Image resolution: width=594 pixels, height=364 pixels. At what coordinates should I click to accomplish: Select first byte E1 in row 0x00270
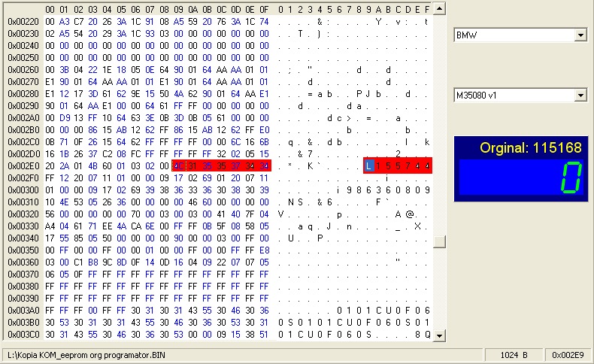(50, 82)
